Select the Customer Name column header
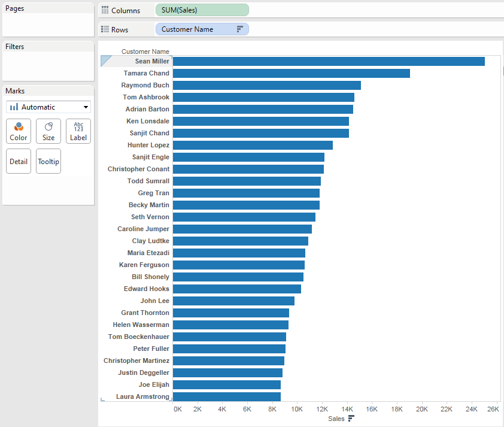 tap(145, 52)
